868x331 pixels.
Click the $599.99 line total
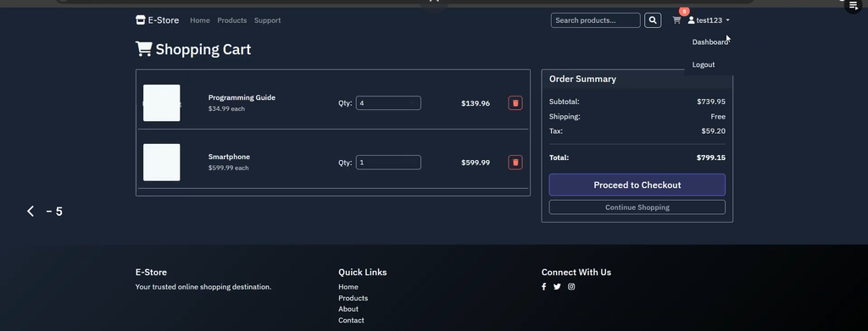pyautogui.click(x=476, y=163)
